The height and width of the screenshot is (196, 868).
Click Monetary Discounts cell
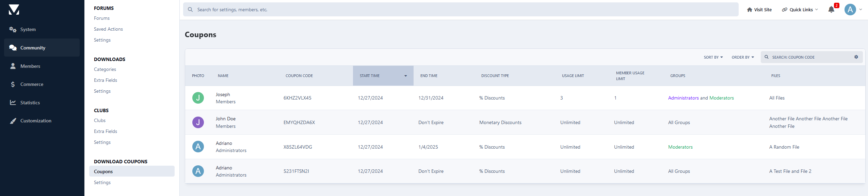point(500,122)
